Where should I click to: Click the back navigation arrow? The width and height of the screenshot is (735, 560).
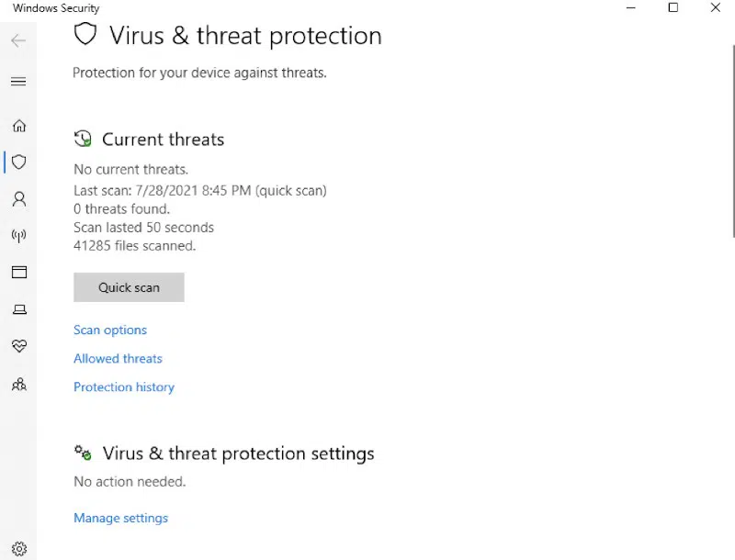tap(18, 40)
